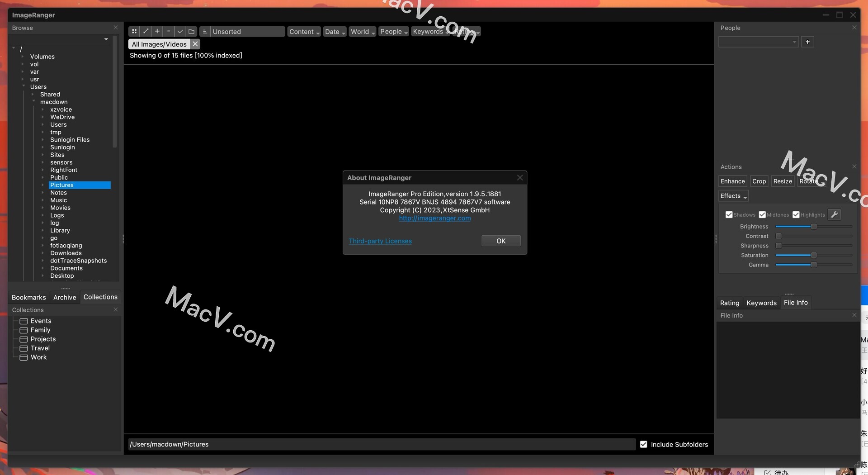Select the Desktop folder in tree
Screen dimensions: 868x475
[62, 275]
